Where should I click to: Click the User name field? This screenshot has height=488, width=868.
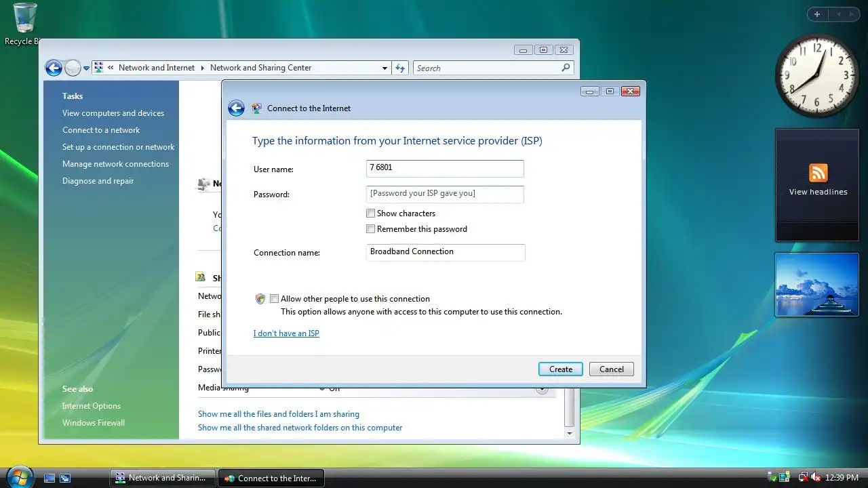[445, 168]
